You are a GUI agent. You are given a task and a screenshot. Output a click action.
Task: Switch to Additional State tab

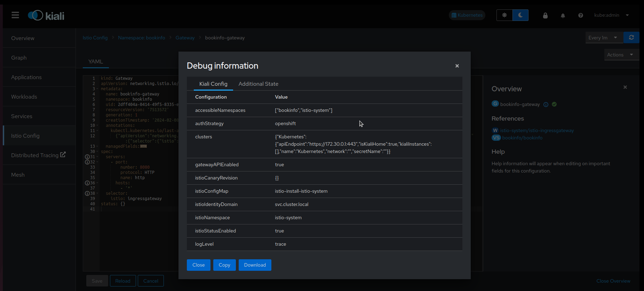coord(258,84)
